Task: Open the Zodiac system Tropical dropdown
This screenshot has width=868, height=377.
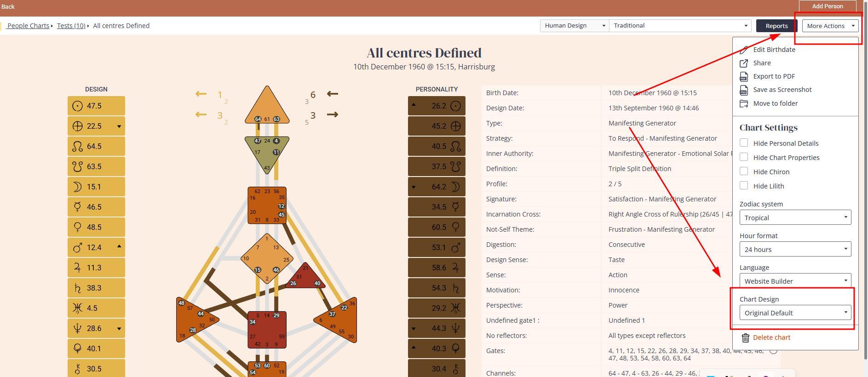Action: pyautogui.click(x=795, y=217)
